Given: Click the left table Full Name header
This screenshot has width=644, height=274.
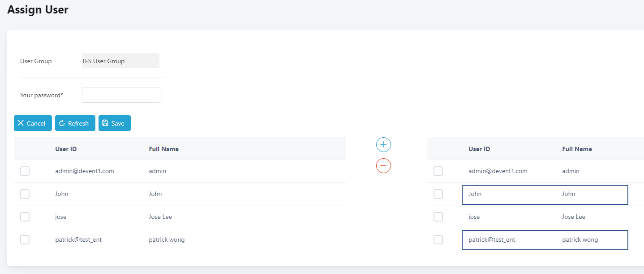Looking at the screenshot, I should coord(163,149).
